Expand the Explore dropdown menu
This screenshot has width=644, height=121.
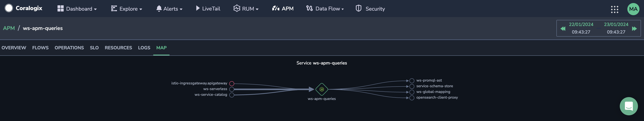click(127, 9)
